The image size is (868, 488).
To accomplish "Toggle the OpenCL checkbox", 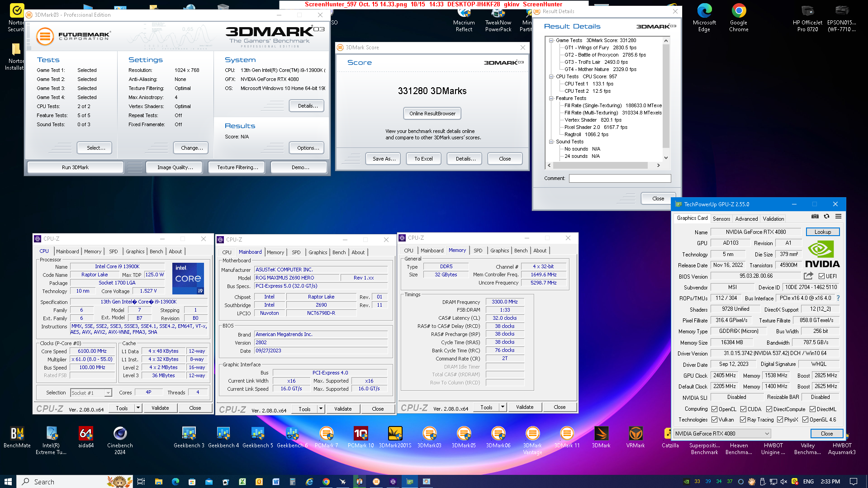I will click(x=715, y=409).
